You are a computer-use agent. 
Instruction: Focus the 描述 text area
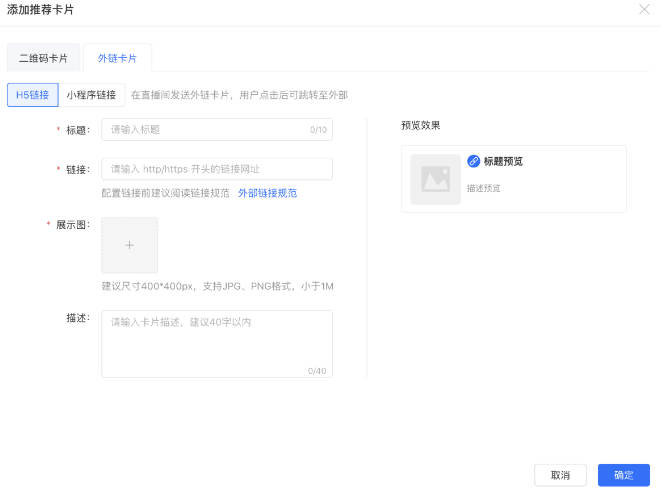(217, 344)
